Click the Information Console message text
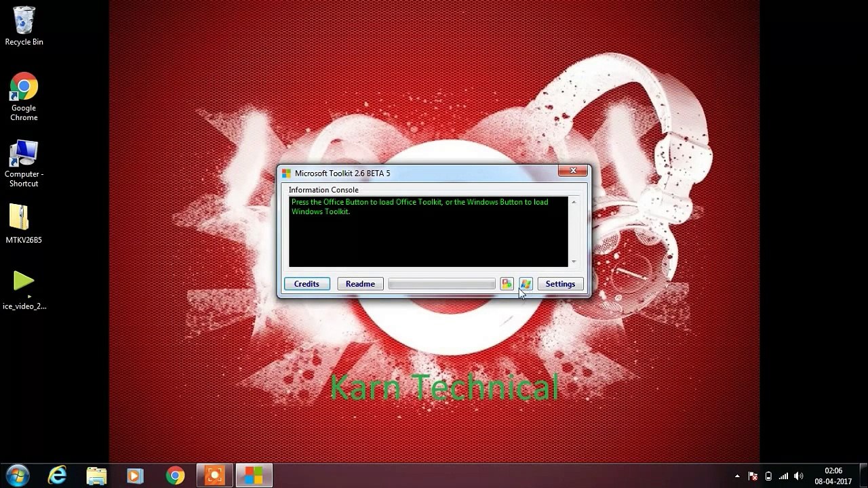This screenshot has height=488, width=868. pos(420,207)
